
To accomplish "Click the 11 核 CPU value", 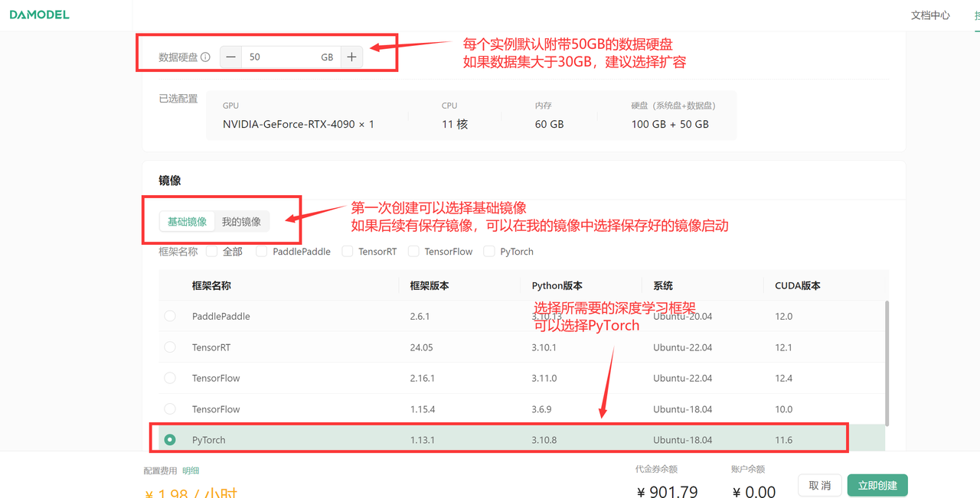I will pyautogui.click(x=455, y=124).
